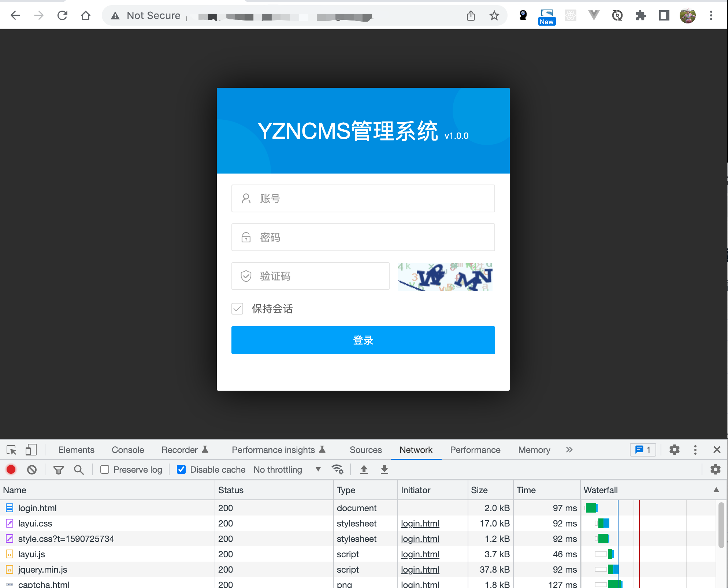Image resolution: width=728 pixels, height=588 pixels.
Task: Uncheck Disable cache
Action: 181,469
